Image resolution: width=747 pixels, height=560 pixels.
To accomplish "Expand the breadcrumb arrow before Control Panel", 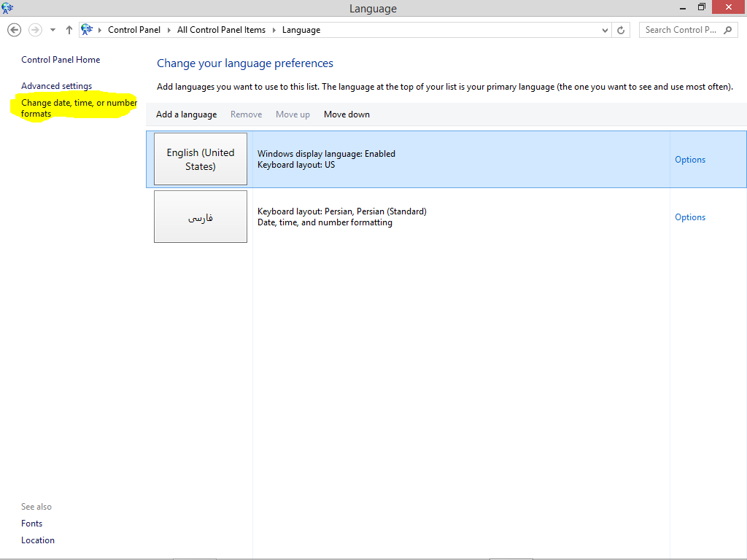I will 100,30.
